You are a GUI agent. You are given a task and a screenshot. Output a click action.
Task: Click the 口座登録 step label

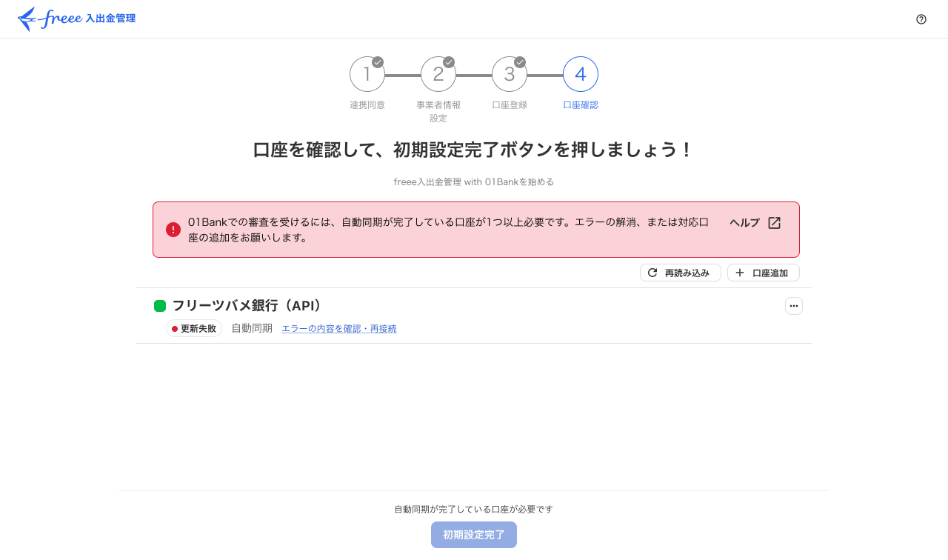[x=510, y=105]
